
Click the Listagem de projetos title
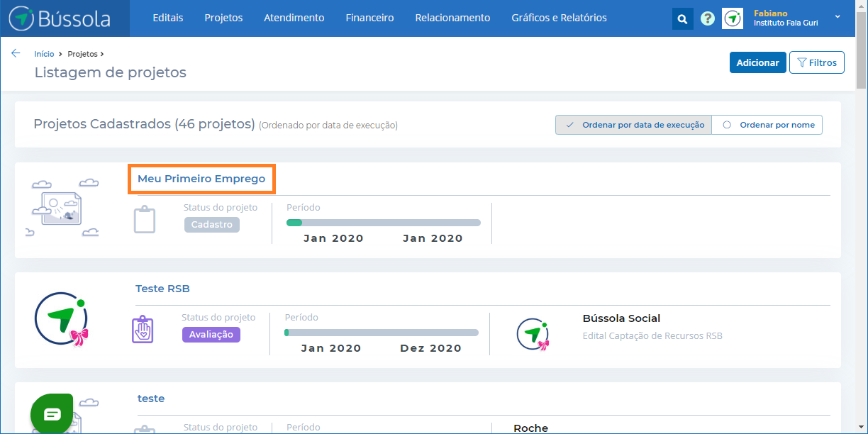click(x=111, y=72)
